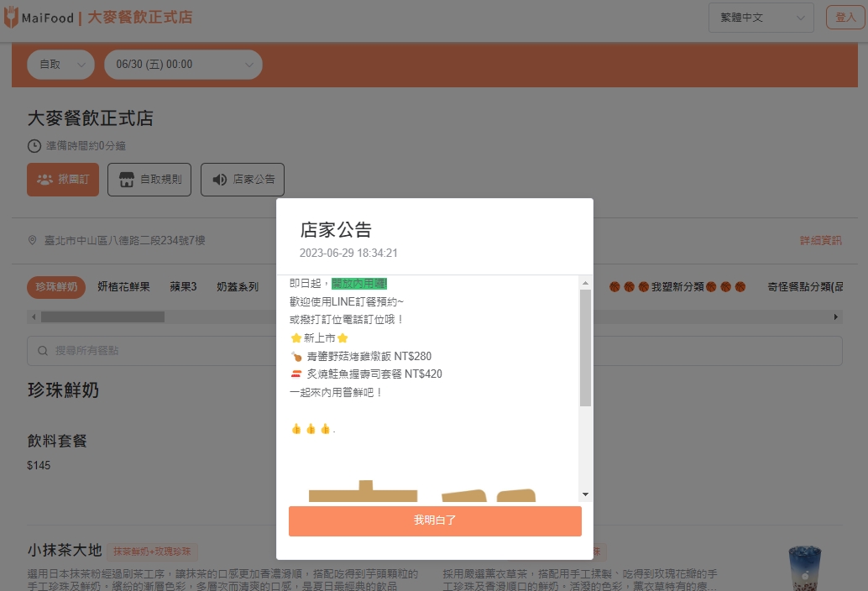The height and width of the screenshot is (591, 868).
Task: Click the storefront icon on 自取規則
Action: pyautogui.click(x=127, y=180)
